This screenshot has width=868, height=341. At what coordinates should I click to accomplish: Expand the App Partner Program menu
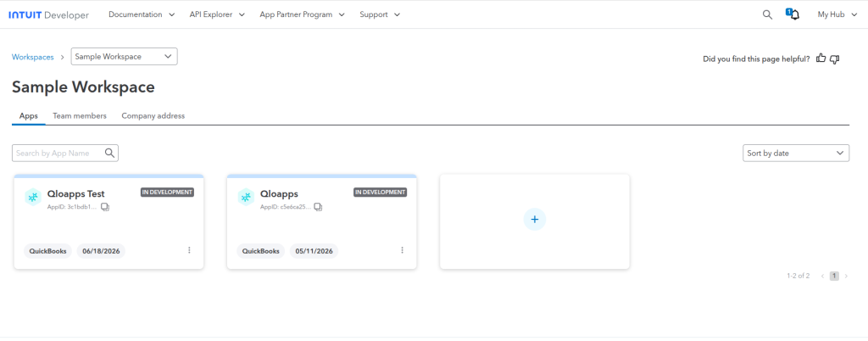[x=303, y=14]
